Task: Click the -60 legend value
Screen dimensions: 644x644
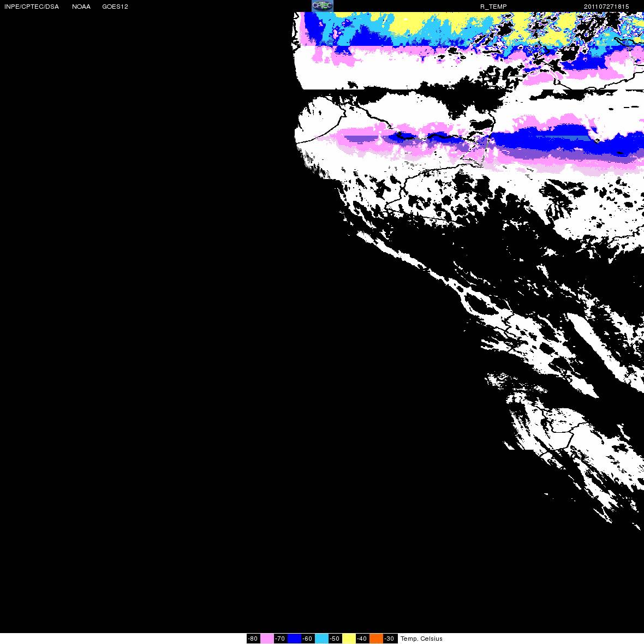Action: point(308,639)
